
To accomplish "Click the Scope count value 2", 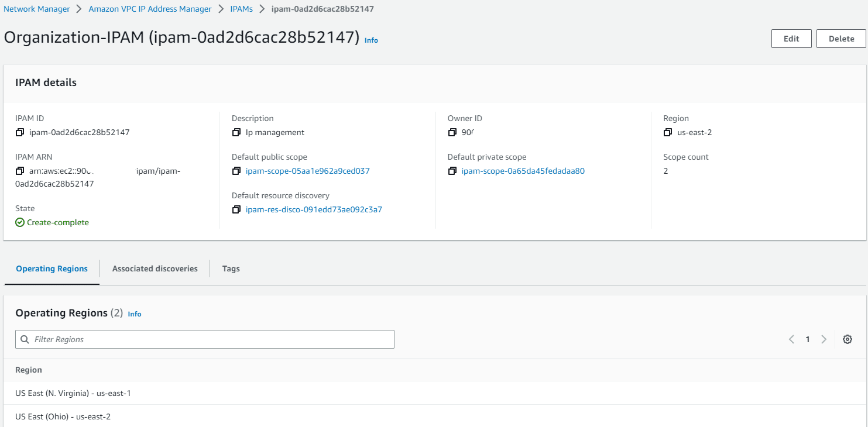I will click(x=665, y=171).
